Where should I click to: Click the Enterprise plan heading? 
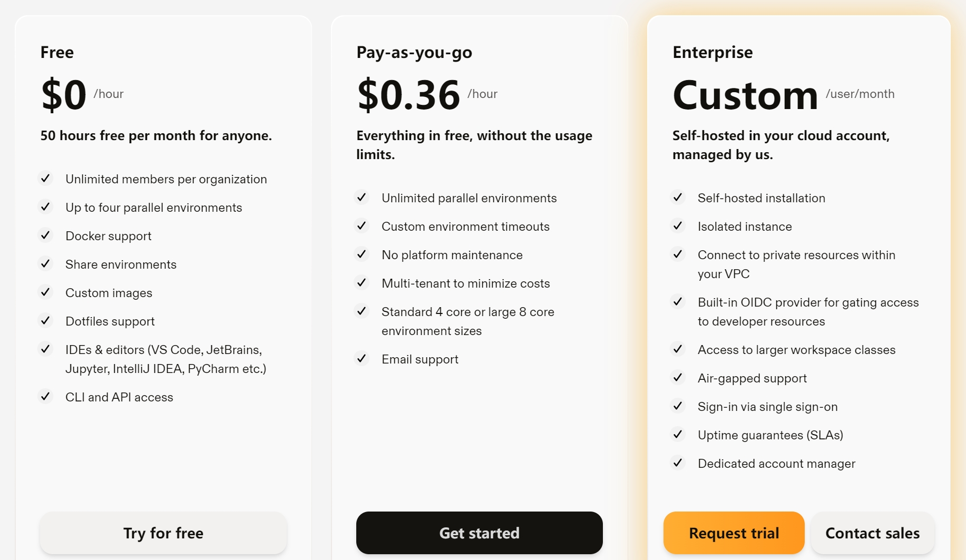[x=713, y=52]
